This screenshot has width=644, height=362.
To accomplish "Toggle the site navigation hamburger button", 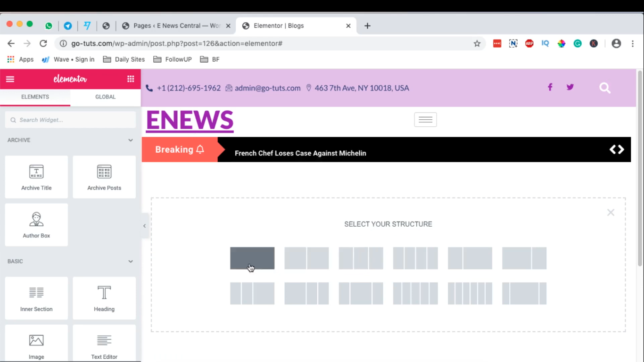I will click(425, 120).
